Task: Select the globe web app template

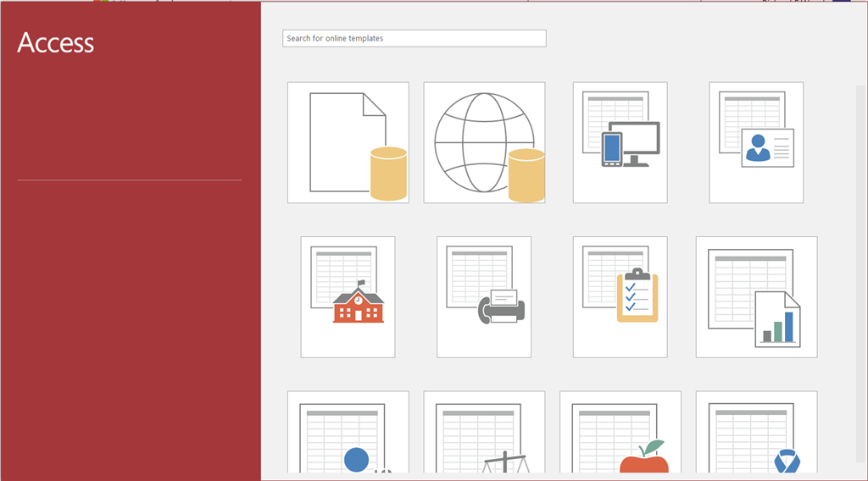Action: coord(484,142)
